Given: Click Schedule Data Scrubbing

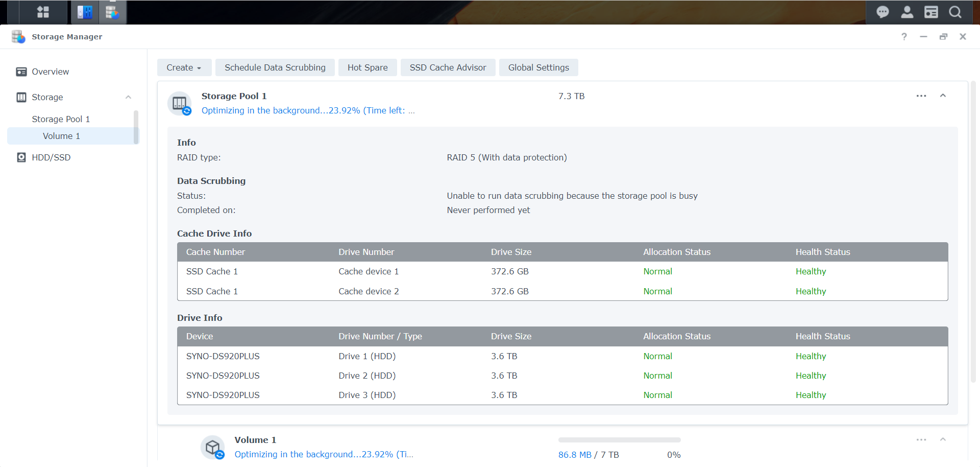Looking at the screenshot, I should point(275,67).
